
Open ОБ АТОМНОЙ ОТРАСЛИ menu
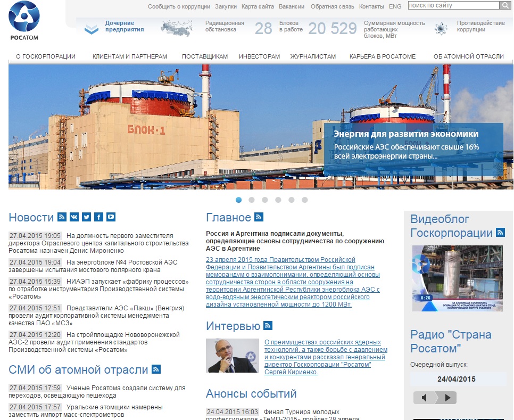click(x=469, y=56)
